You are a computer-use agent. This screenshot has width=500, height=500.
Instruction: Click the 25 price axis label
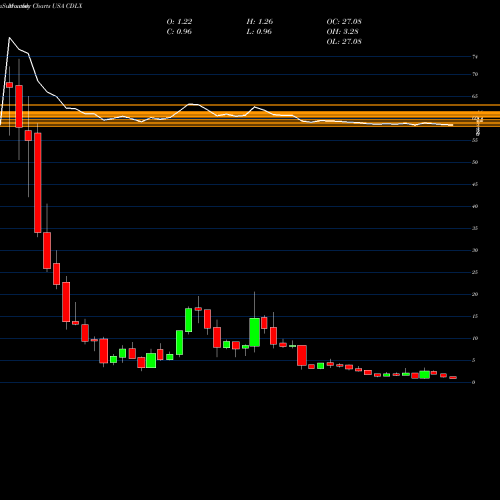coord(475,272)
